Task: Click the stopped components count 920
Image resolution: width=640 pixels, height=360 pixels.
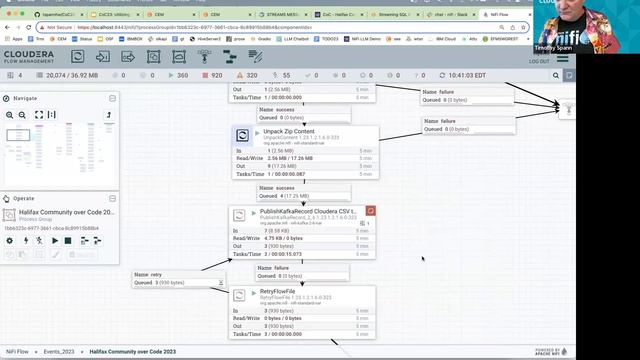Action: pos(213,76)
